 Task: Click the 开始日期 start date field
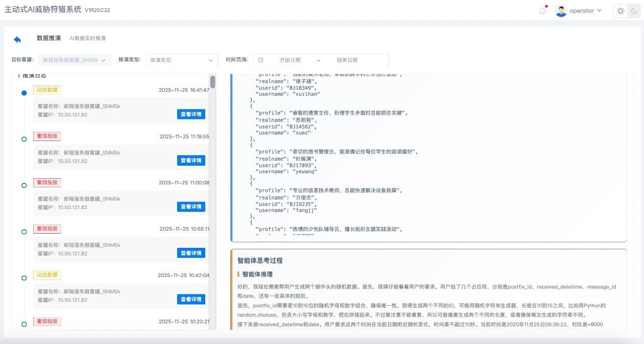(290, 60)
